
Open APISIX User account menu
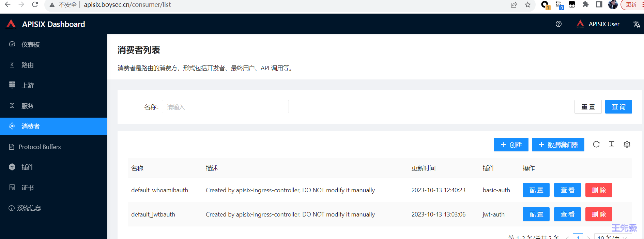tap(598, 24)
